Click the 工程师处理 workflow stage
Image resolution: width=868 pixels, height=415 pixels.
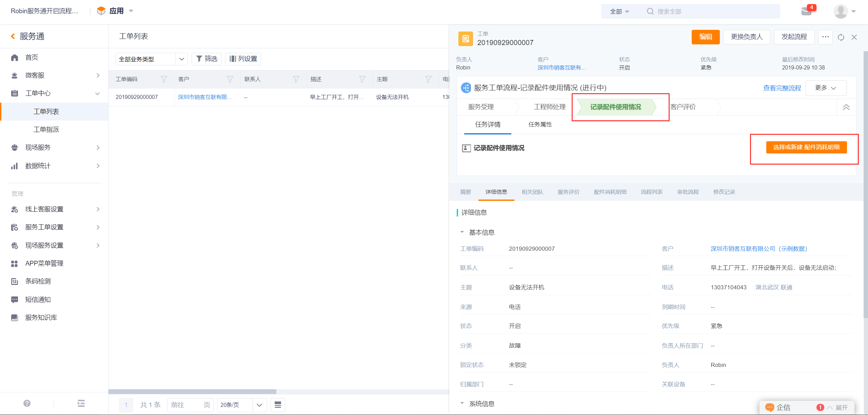(x=550, y=107)
